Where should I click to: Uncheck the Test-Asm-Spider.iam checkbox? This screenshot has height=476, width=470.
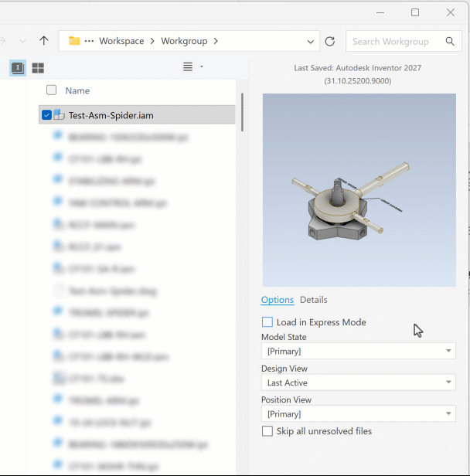pyautogui.click(x=46, y=114)
